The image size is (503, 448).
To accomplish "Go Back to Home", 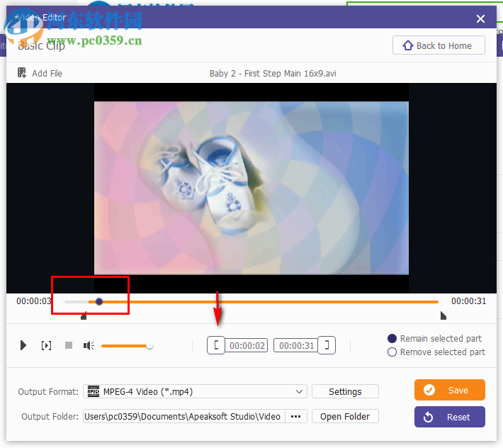I will [439, 45].
